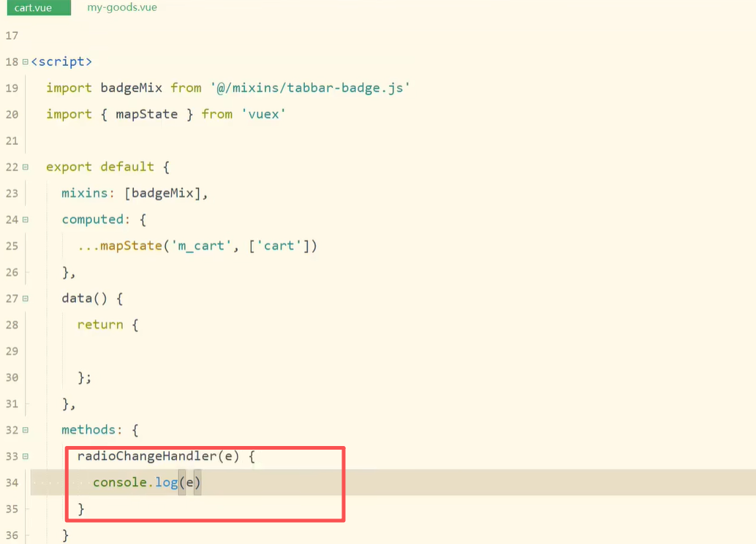This screenshot has width=756, height=544.
Task: Collapse the script tag fold on line 18
Action: pyautogui.click(x=26, y=62)
